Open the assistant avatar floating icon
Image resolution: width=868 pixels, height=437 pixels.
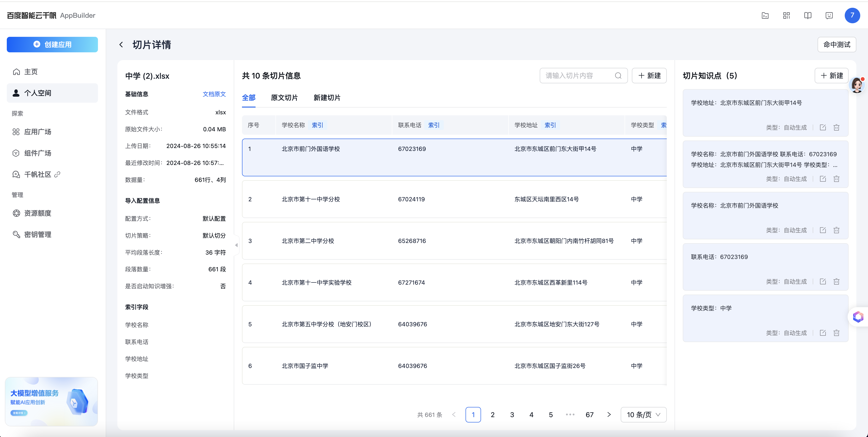coord(857,85)
